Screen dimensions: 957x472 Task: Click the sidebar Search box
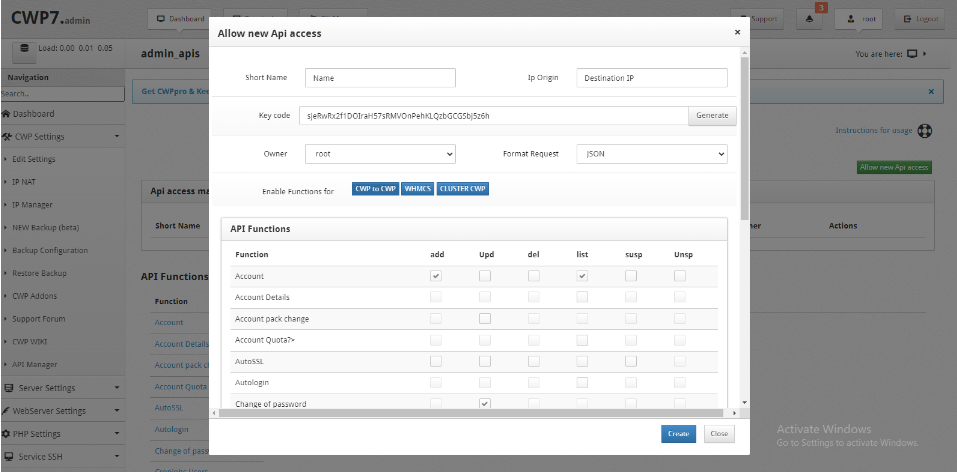[x=62, y=94]
